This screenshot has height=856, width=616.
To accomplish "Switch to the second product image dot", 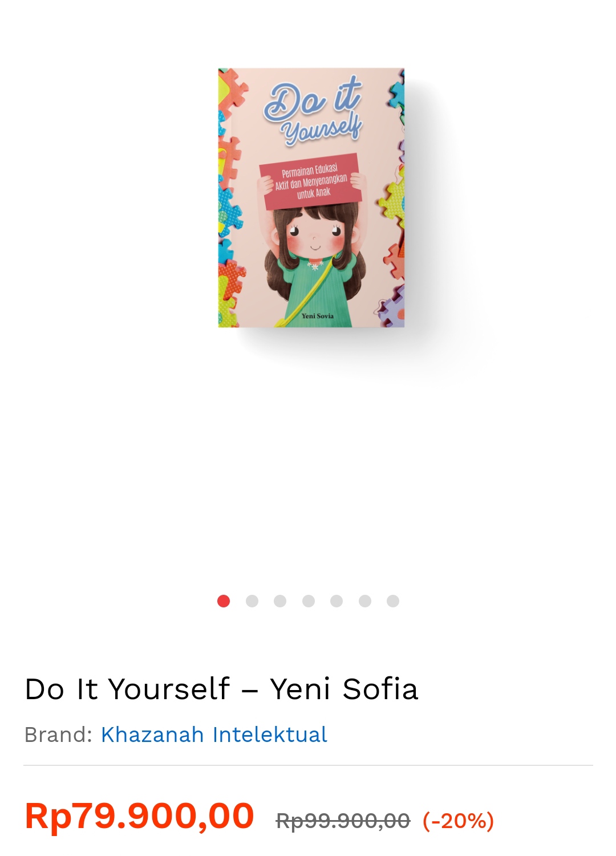I will pos(252,601).
